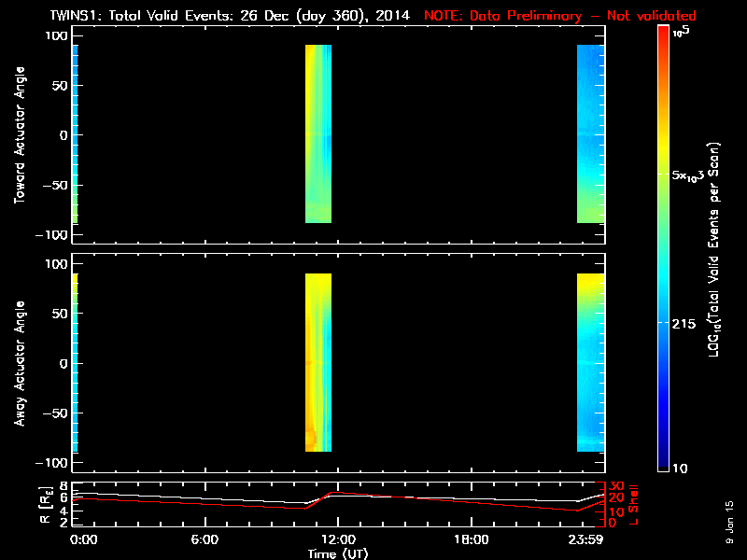Viewport: 747px width, 560px height.
Task: Click the red L Shell axis label
Action: [x=634, y=504]
